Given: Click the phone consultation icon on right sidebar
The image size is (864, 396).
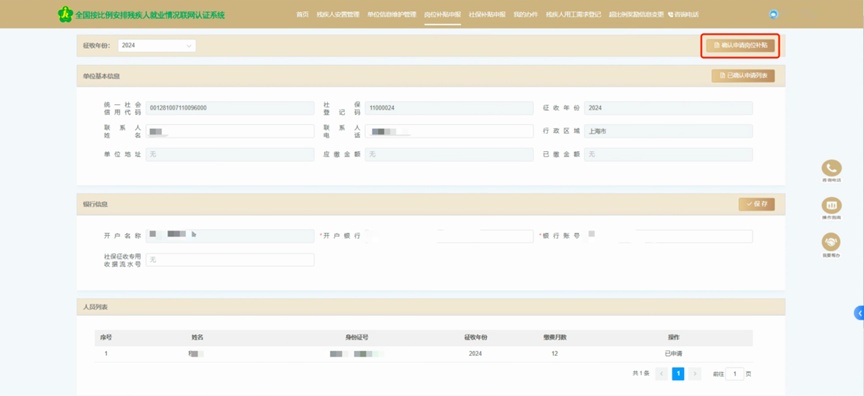Looking at the screenshot, I should pyautogui.click(x=831, y=168).
